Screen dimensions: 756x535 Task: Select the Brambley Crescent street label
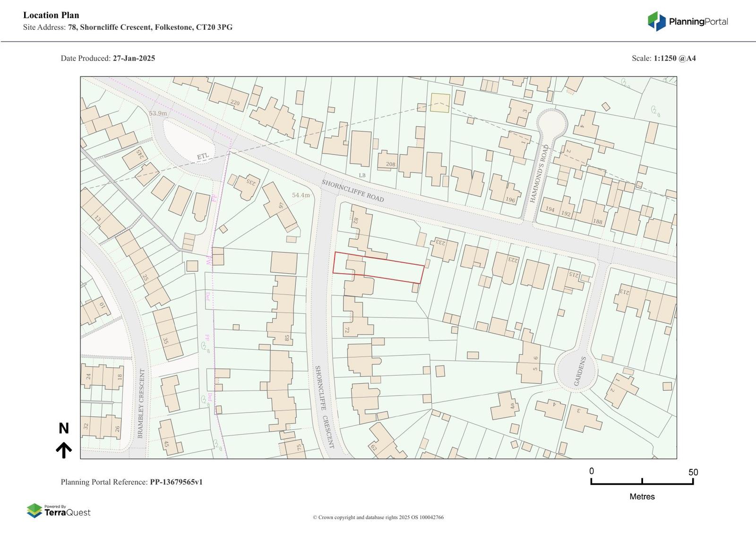[x=140, y=403]
